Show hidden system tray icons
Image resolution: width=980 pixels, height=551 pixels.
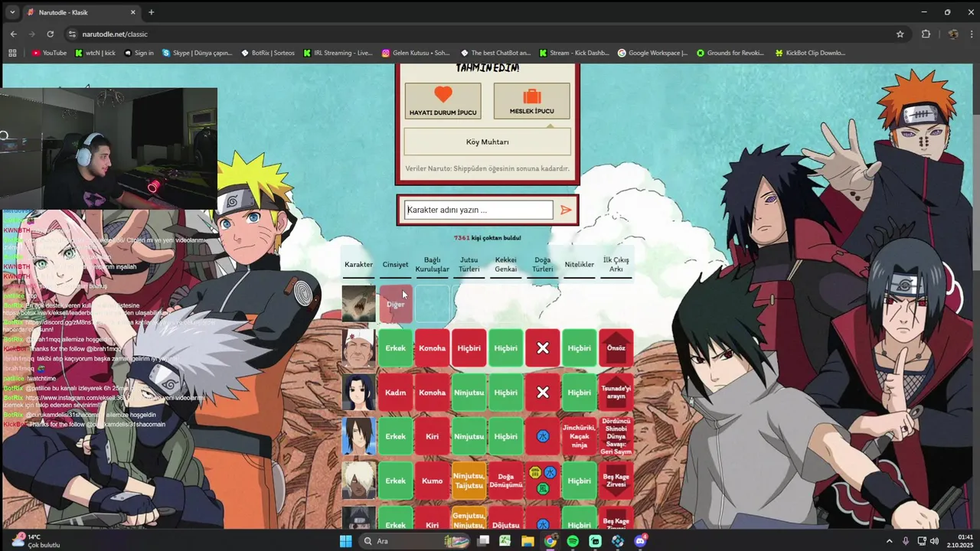[889, 541]
